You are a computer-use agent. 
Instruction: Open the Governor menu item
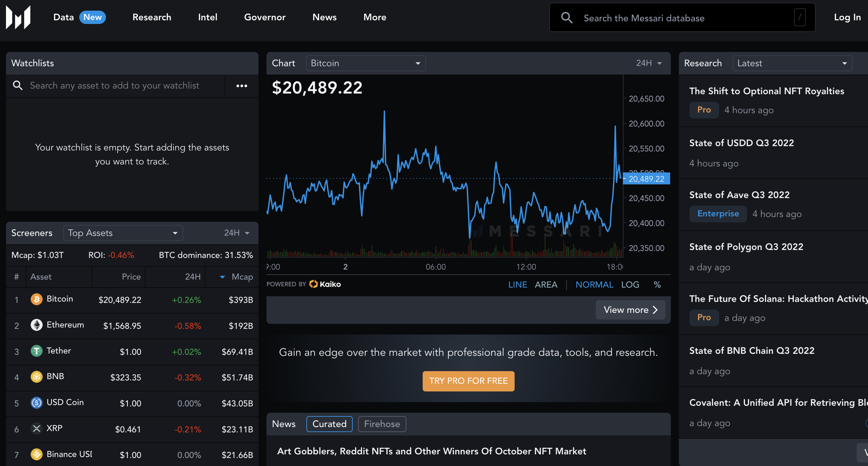(x=265, y=17)
